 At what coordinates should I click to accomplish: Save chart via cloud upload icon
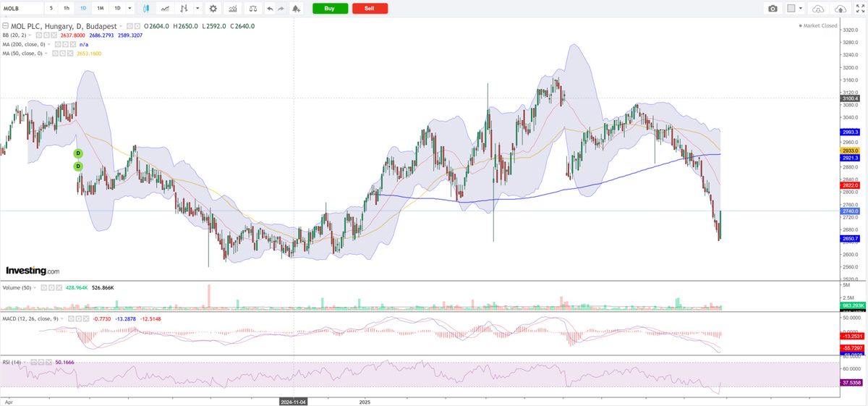840,9
